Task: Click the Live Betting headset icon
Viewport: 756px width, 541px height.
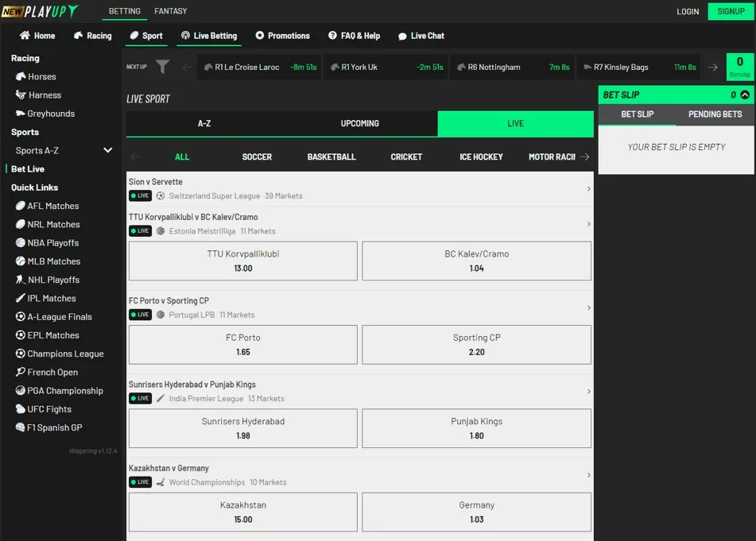Action: (x=185, y=35)
